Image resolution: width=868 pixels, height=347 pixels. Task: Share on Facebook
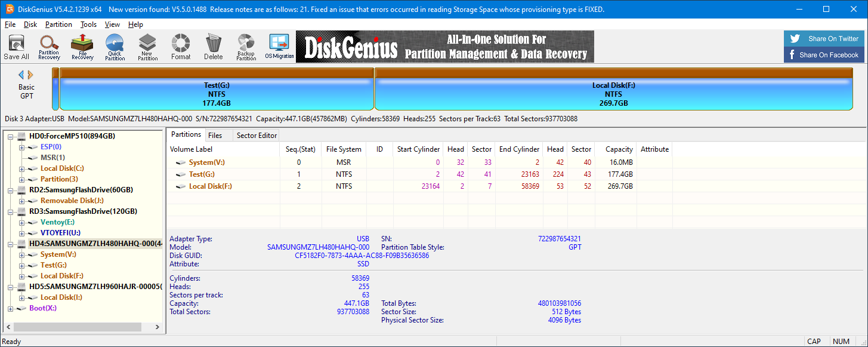point(825,55)
